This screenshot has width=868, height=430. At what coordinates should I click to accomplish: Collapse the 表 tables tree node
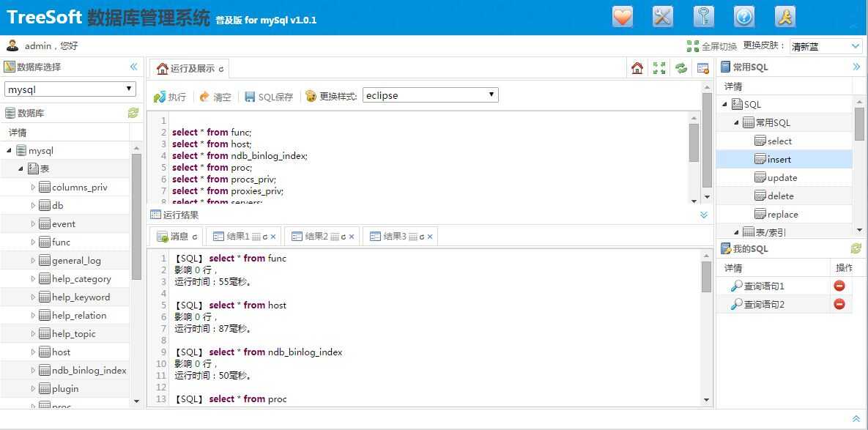pyautogui.click(x=21, y=168)
